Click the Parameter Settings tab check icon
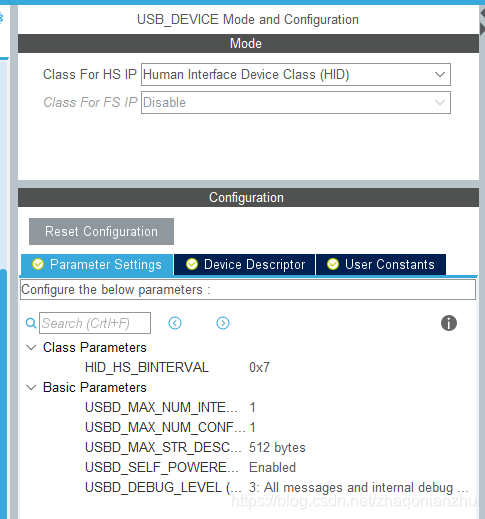This screenshot has height=519, width=485. (38, 264)
